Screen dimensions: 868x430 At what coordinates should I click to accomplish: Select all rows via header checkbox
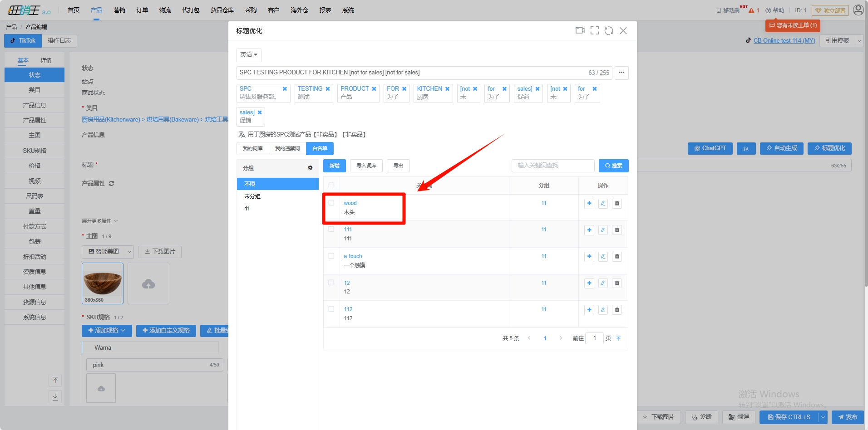(x=331, y=186)
